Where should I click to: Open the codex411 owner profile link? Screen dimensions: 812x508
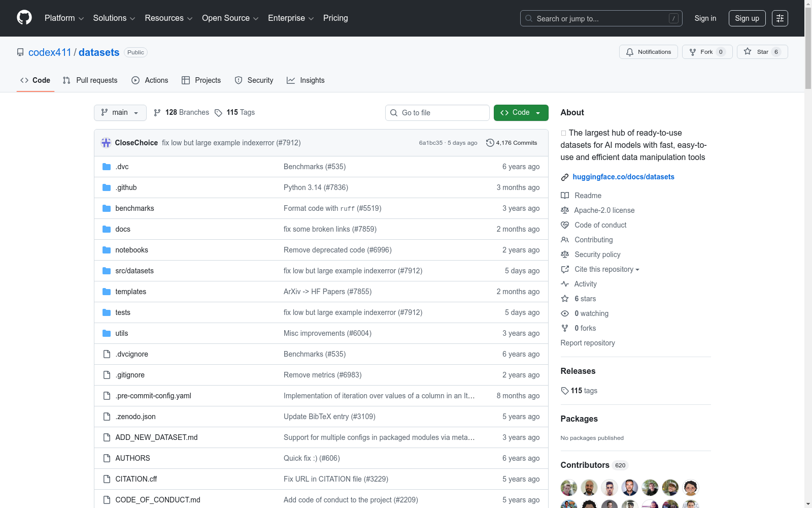pyautogui.click(x=50, y=52)
